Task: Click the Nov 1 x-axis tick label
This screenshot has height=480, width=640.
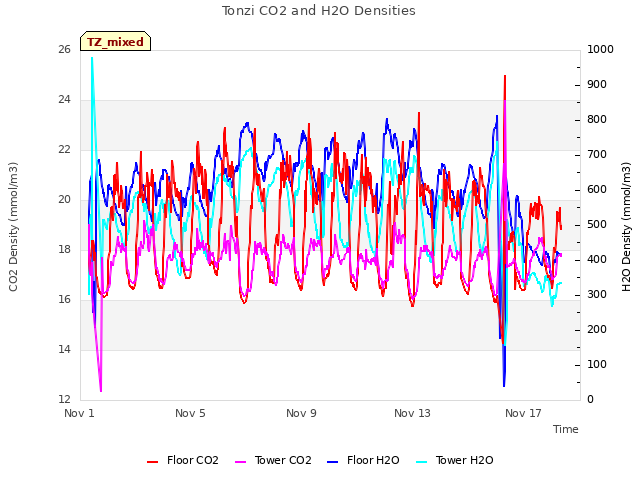Action: pos(79,413)
